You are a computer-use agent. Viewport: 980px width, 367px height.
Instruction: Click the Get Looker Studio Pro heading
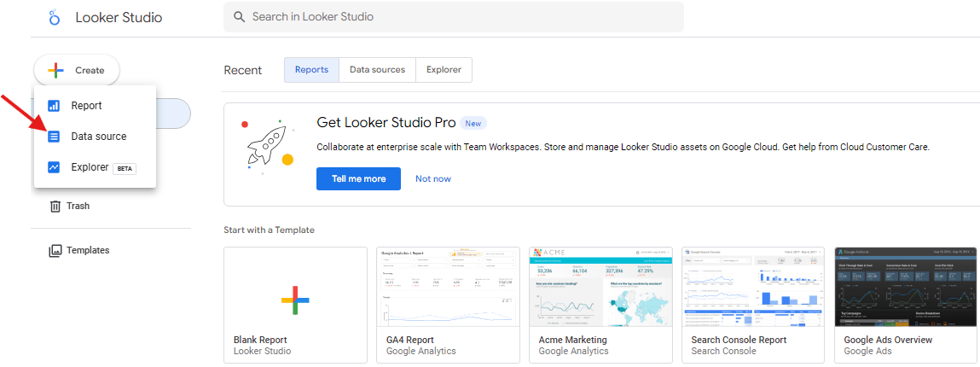[385, 122]
